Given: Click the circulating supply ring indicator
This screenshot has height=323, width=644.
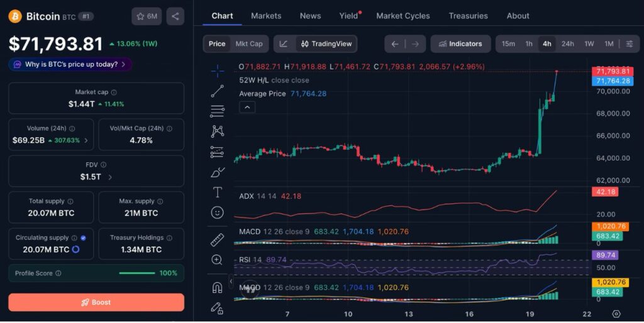Looking at the screenshot, I should click(x=75, y=249).
